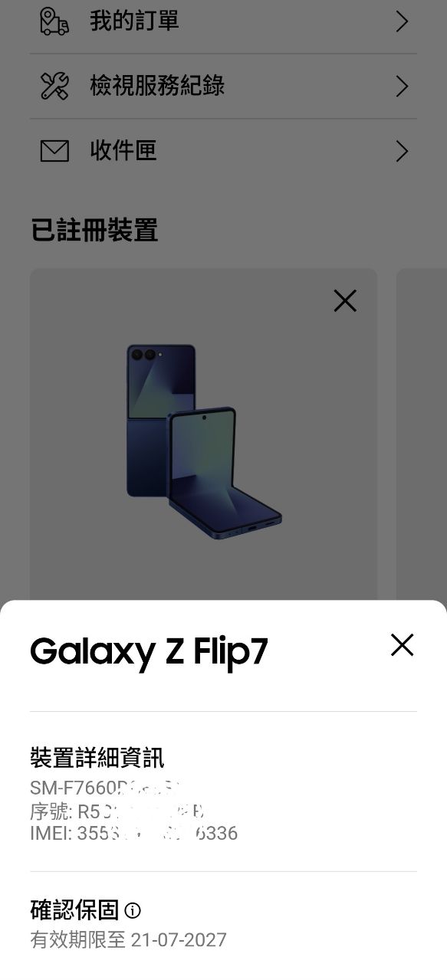Remove device card using its X icon
This screenshot has width=447, height=980.
coord(345,301)
